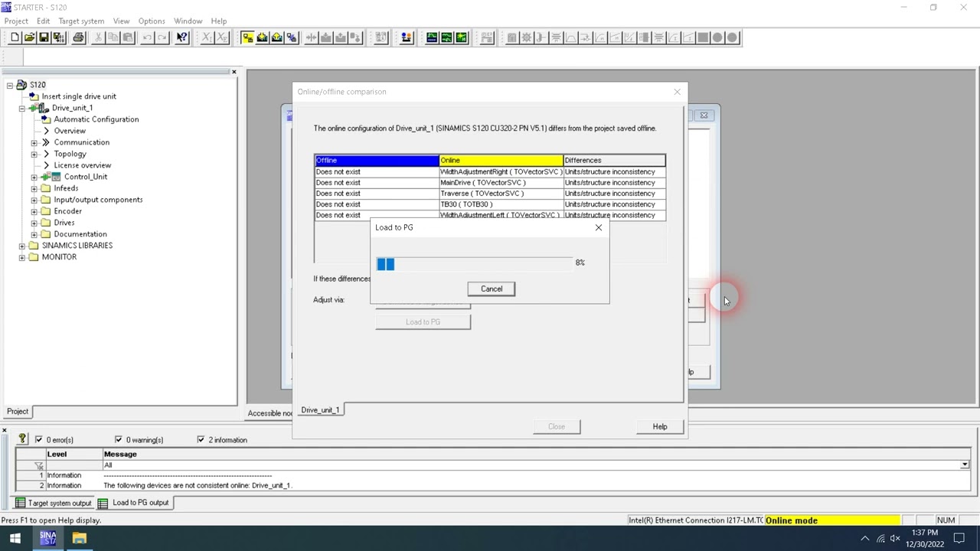The width and height of the screenshot is (980, 551).
Task: Expand the Infeeds folder
Action: tap(34, 188)
